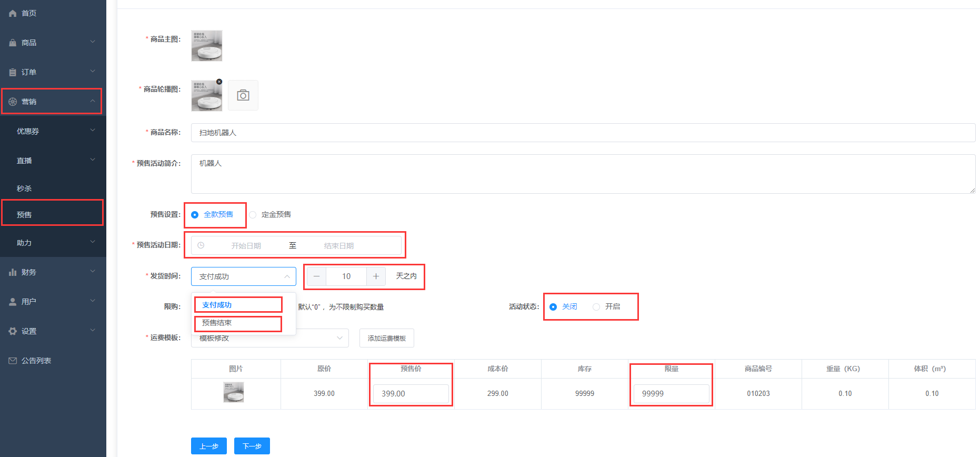Click the 成本价 cell value 299.00
Viewport: 980px width, 457px height.
[498, 394]
